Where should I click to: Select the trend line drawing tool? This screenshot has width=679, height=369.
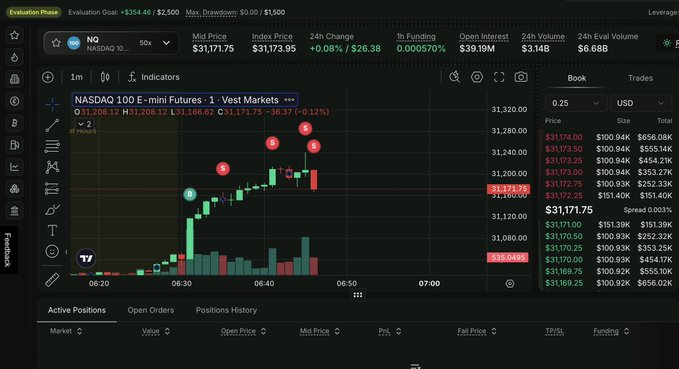pyautogui.click(x=52, y=125)
